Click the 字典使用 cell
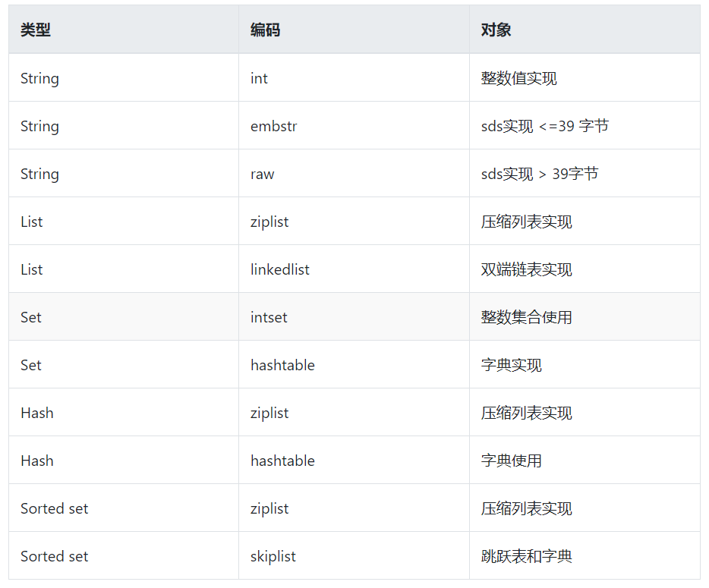Image resolution: width=709 pixels, height=588 pixels. [511, 461]
